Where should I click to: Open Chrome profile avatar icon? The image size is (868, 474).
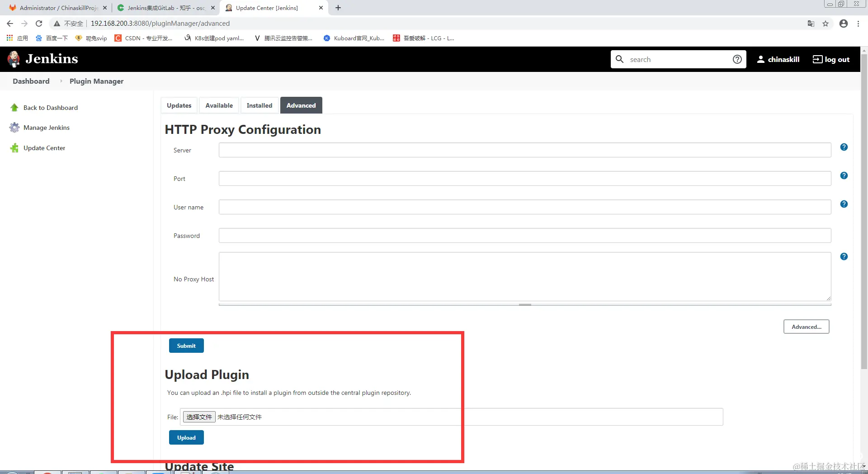click(844, 24)
